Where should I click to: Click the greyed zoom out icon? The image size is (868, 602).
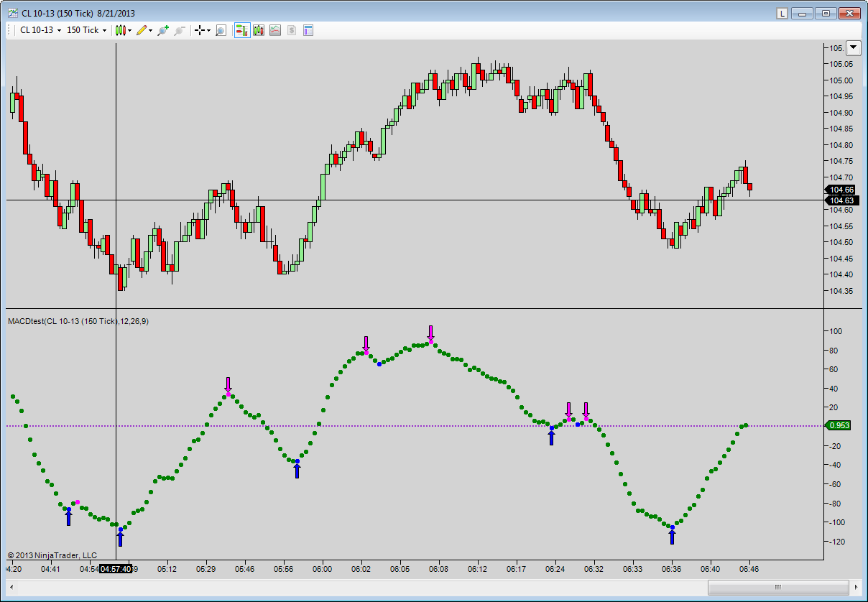[x=180, y=30]
